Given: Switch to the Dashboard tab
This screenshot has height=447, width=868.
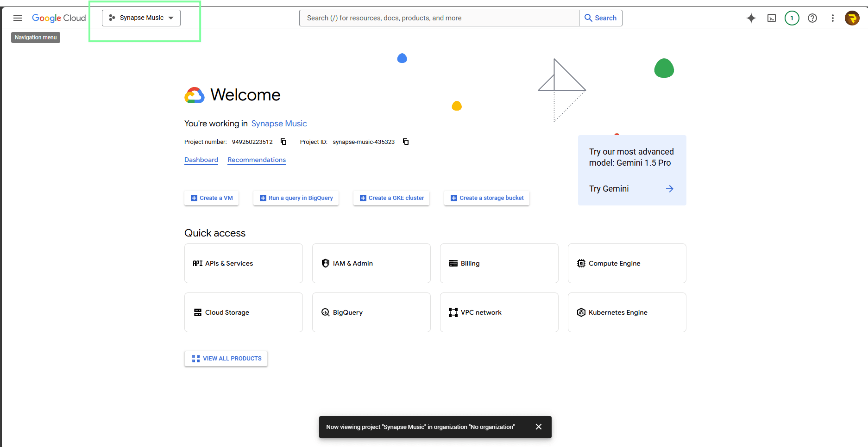Looking at the screenshot, I should pyautogui.click(x=201, y=160).
